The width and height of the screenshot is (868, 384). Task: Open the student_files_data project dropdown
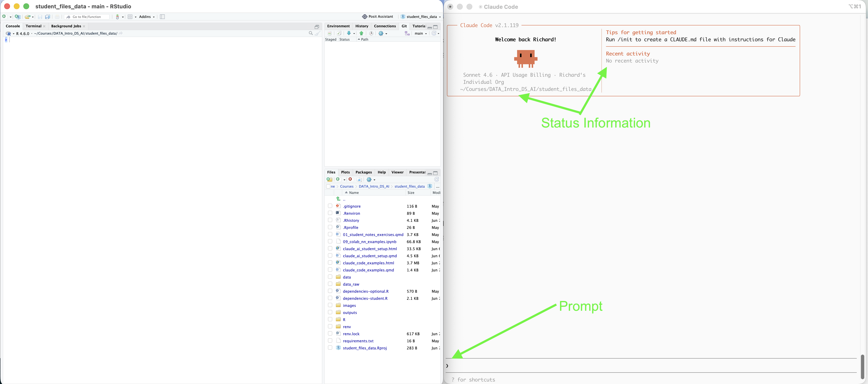(x=420, y=16)
